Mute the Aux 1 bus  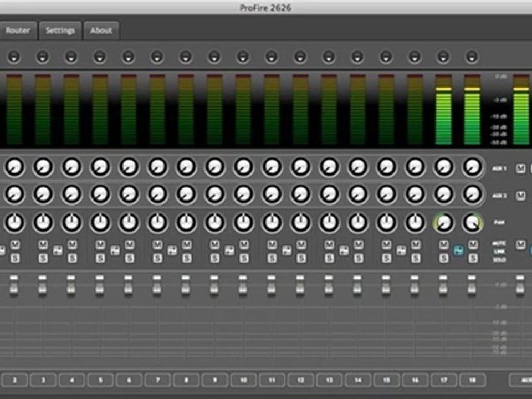pos(520,168)
